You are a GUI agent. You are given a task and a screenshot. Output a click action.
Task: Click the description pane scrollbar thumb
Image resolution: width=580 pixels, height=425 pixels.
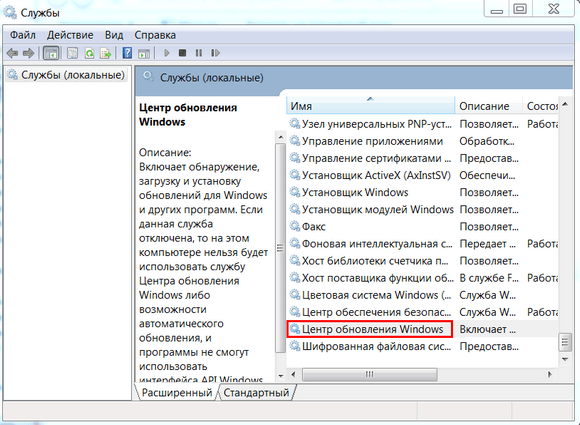pyautogui.click(x=280, y=248)
